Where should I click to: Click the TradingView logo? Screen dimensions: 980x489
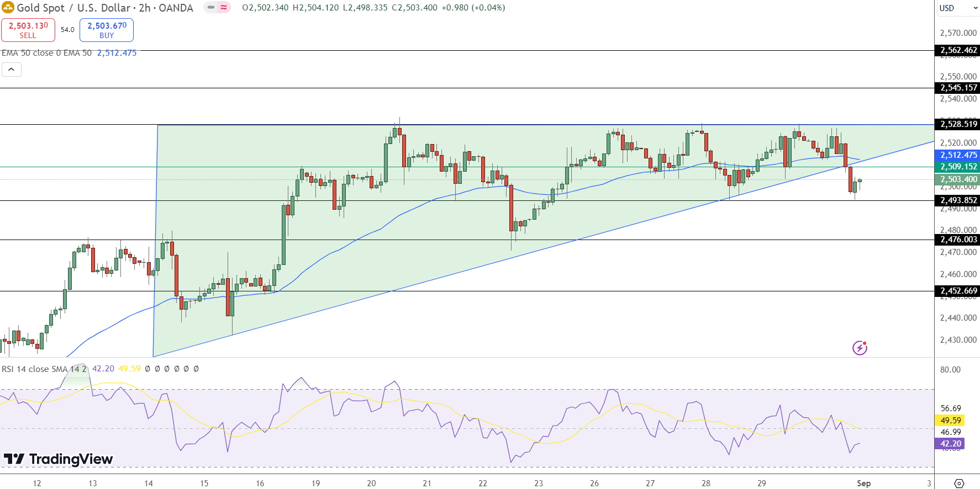click(58, 459)
